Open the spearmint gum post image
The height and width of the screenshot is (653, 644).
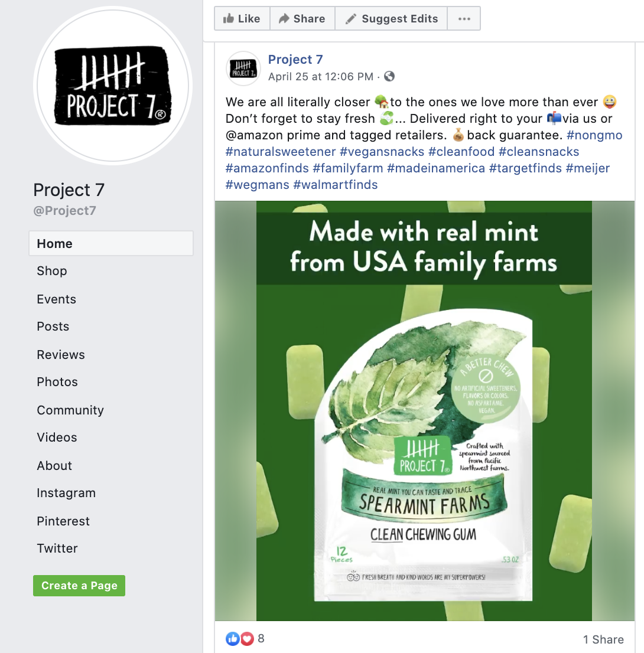(x=424, y=411)
